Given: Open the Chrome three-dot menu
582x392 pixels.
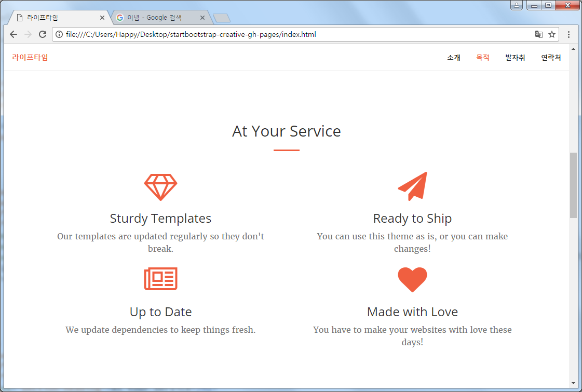Looking at the screenshot, I should 569,34.
